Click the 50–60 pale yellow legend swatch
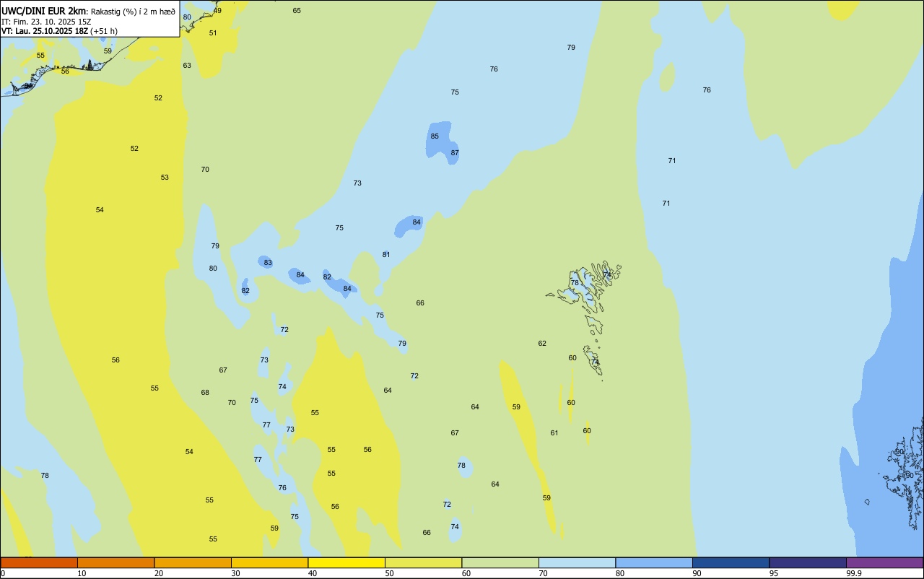This screenshot has width=924, height=579. [423, 562]
